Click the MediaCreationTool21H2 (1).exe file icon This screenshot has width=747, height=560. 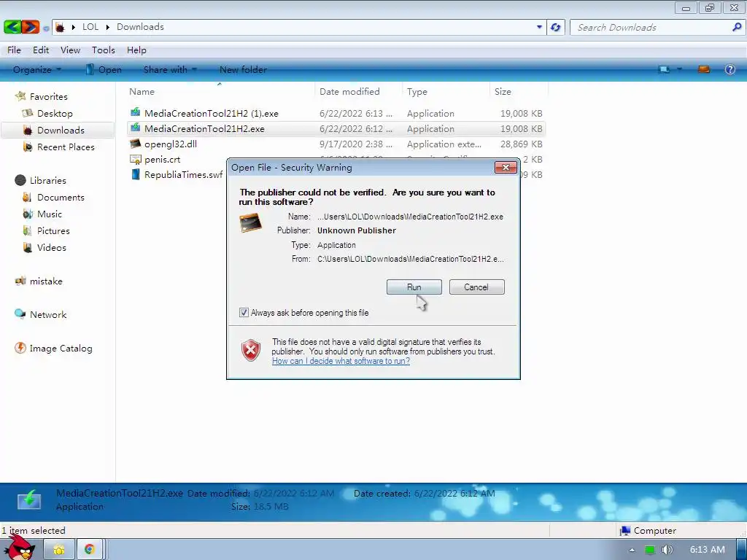point(135,113)
